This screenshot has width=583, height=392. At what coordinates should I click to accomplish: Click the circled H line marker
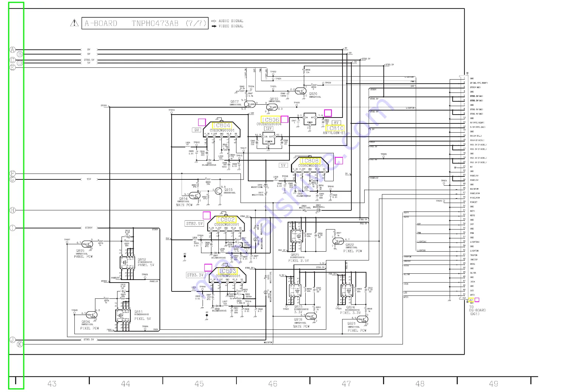pos(13,210)
